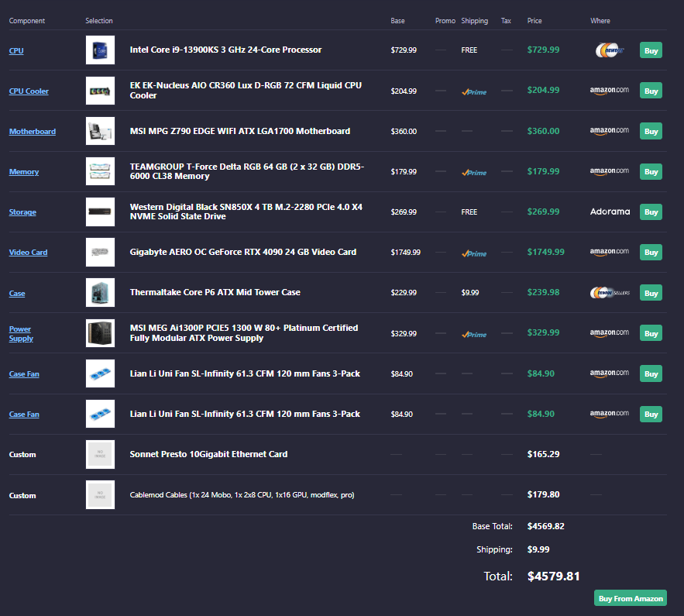Click the $729.99 green price for CPU
Screen dimensions: 684x616
pos(543,50)
